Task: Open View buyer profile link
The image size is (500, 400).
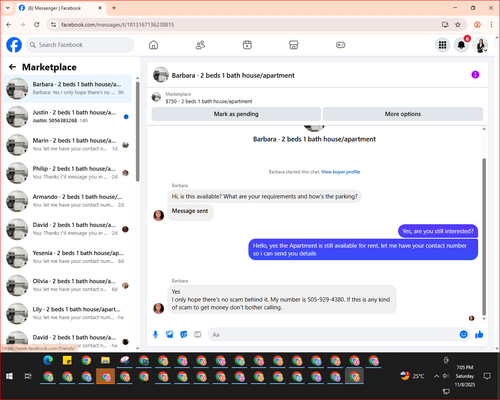Action: click(341, 172)
